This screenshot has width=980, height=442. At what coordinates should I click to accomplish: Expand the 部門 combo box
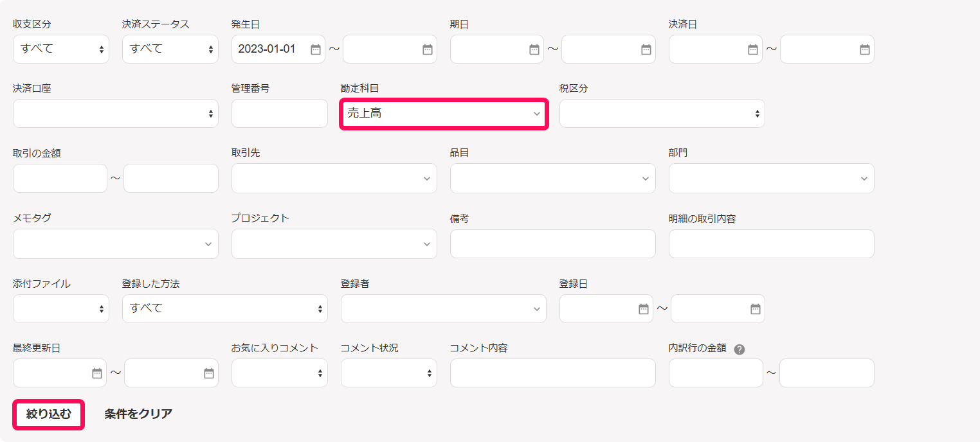click(772, 179)
